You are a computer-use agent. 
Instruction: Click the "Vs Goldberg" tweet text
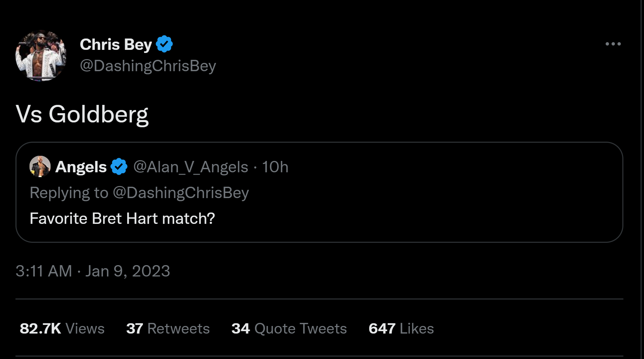pos(82,114)
